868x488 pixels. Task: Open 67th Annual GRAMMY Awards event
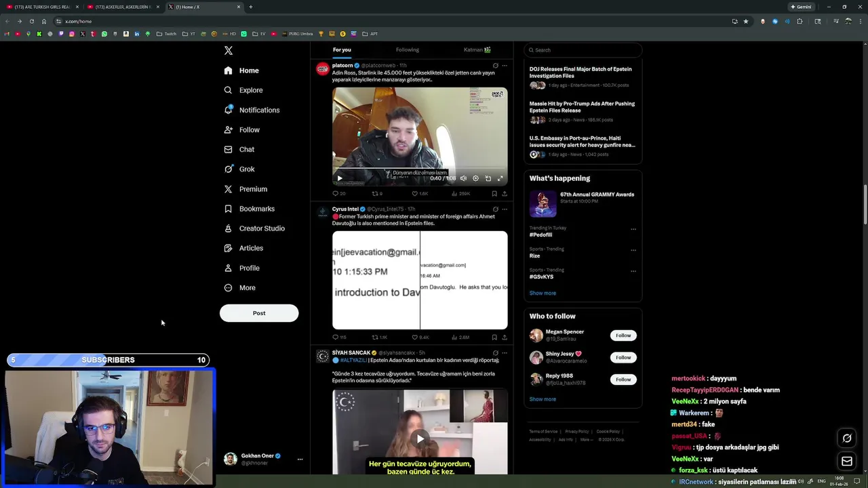pyautogui.click(x=583, y=203)
